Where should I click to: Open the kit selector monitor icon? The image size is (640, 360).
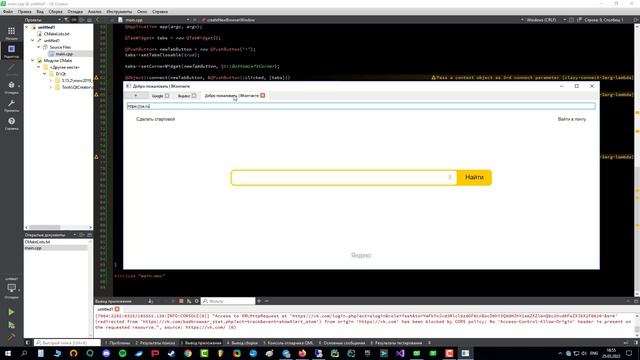coord(11,288)
